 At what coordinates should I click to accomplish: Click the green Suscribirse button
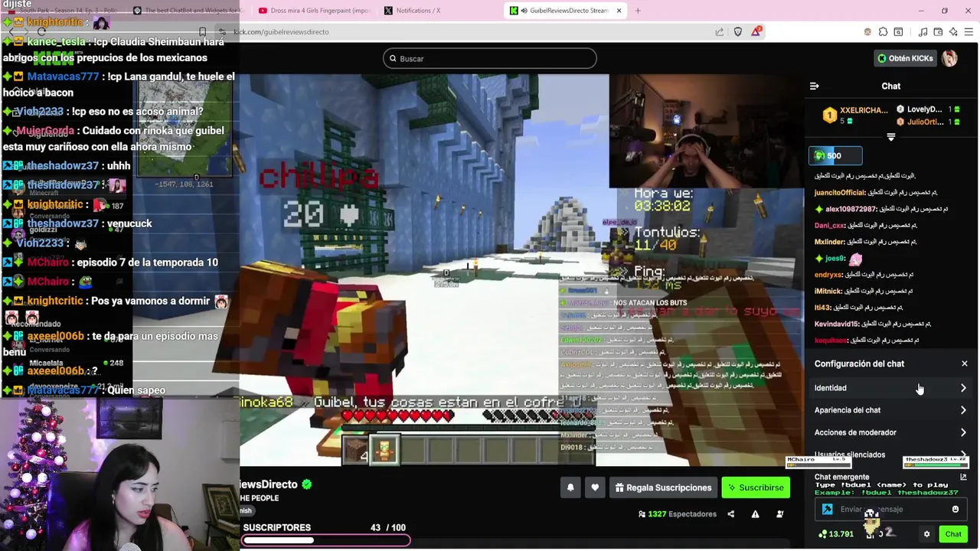click(x=756, y=487)
